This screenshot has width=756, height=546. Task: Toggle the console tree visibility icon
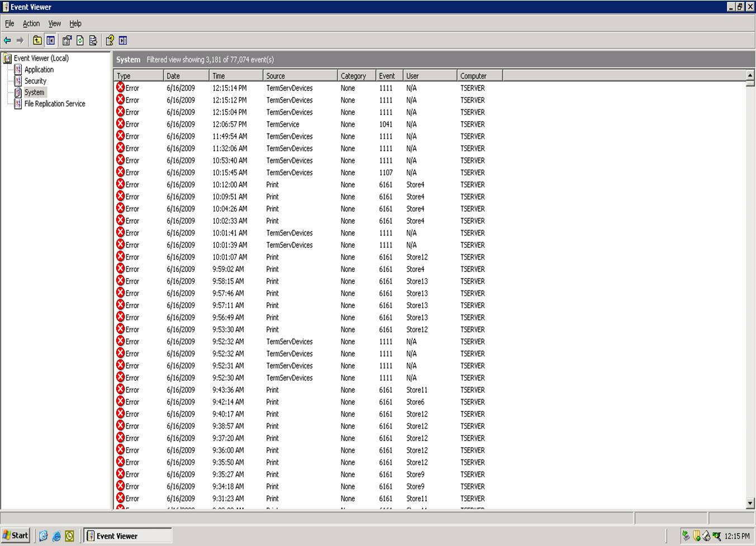click(x=50, y=40)
